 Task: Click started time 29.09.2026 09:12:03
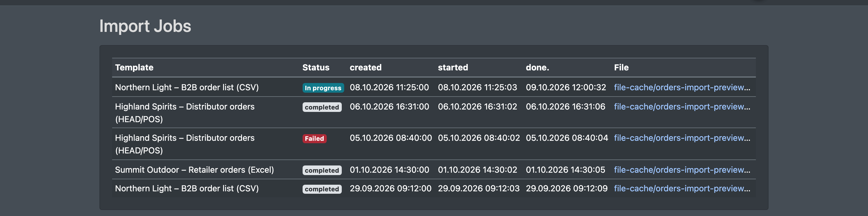click(x=479, y=188)
